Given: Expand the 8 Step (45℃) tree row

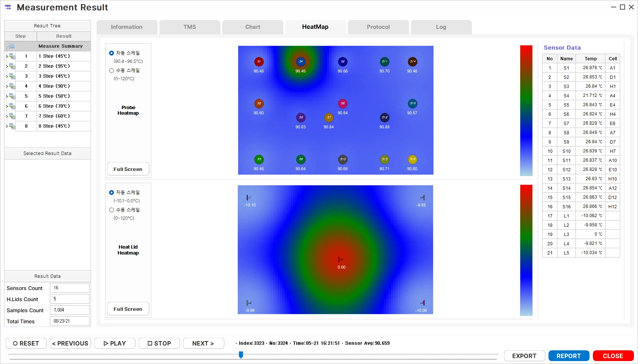Looking at the screenshot, I should pyautogui.click(x=7, y=126).
